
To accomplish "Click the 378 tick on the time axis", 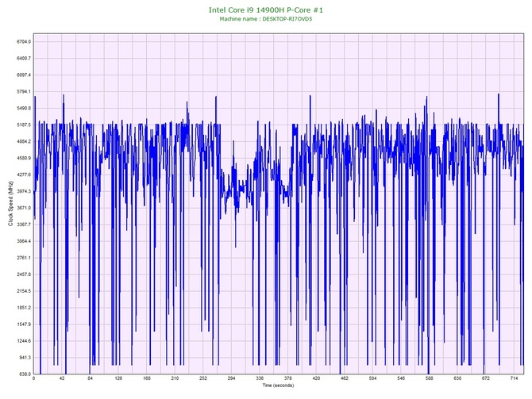I will (287, 378).
